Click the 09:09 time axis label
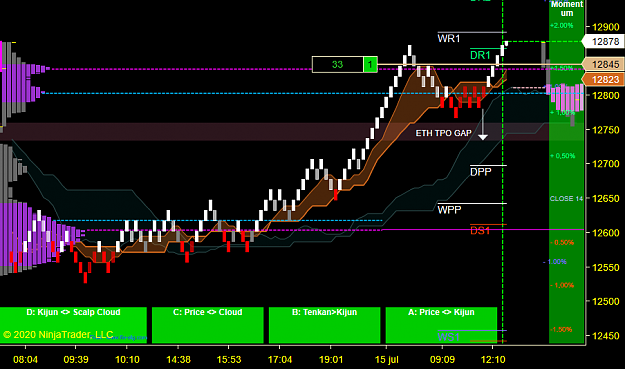Screen dimensions: 625x369 [x=442, y=360]
